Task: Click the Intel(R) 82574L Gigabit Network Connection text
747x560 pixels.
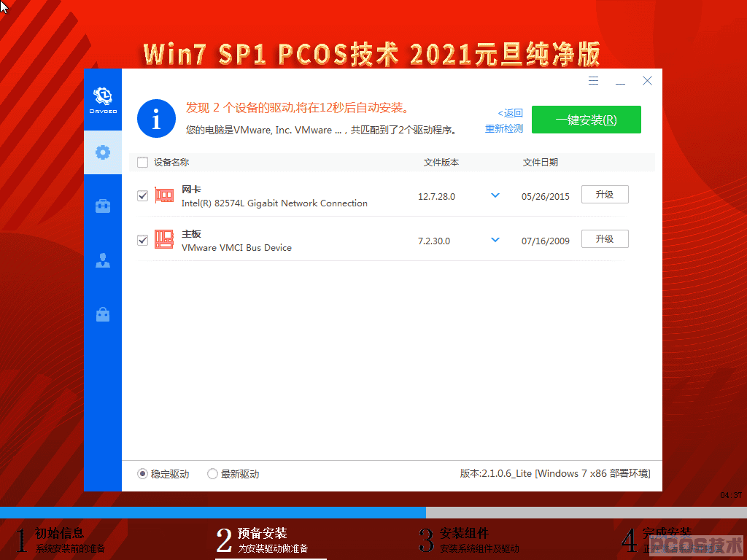Action: pyautogui.click(x=274, y=203)
